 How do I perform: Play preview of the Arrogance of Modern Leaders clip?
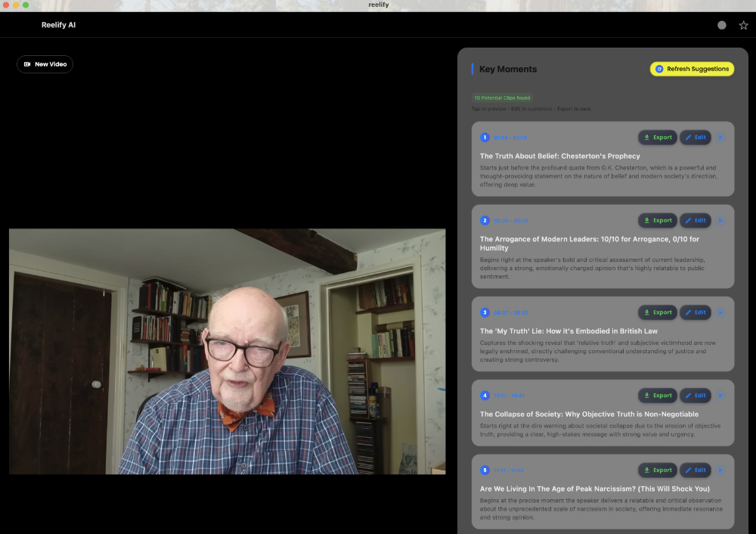pos(720,221)
